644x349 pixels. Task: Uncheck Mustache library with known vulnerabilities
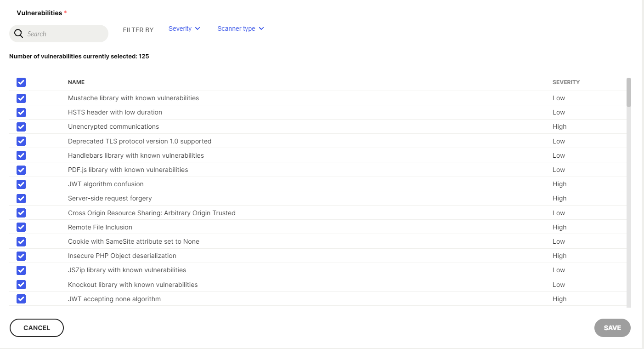[x=21, y=98]
